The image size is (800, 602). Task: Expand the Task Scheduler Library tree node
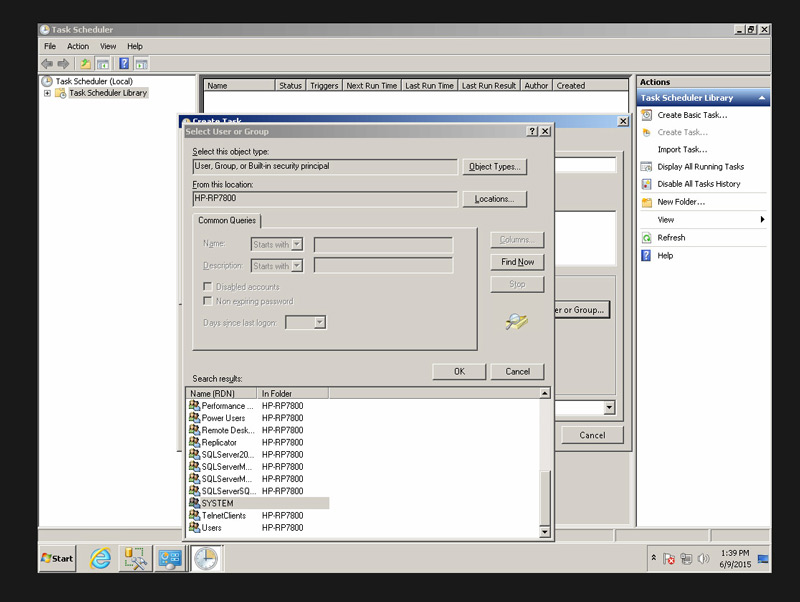(47, 93)
